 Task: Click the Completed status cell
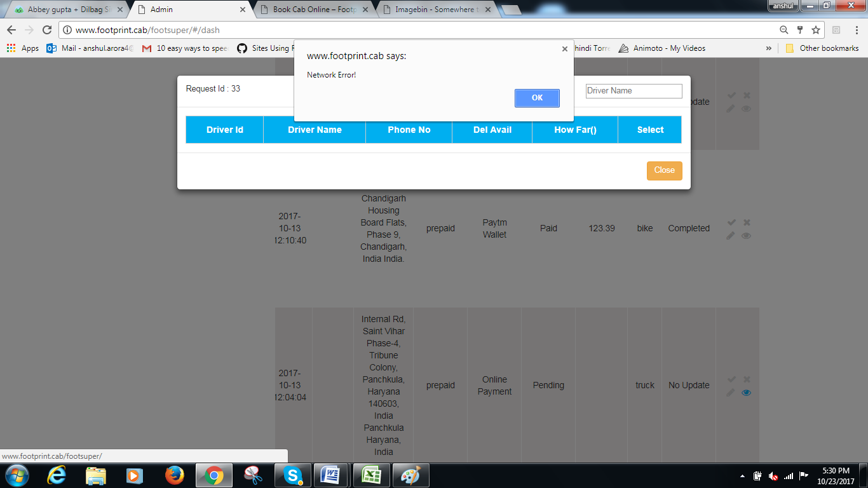pyautogui.click(x=689, y=228)
